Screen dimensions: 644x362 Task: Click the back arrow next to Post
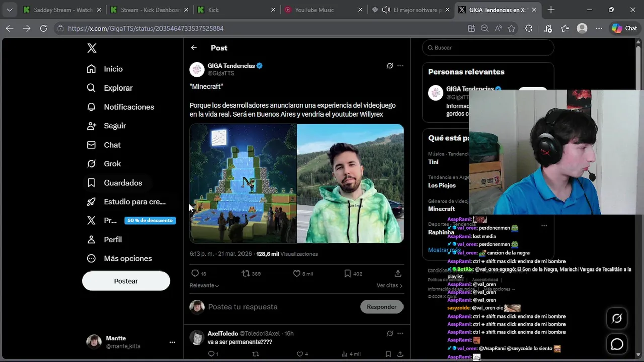[x=194, y=48]
